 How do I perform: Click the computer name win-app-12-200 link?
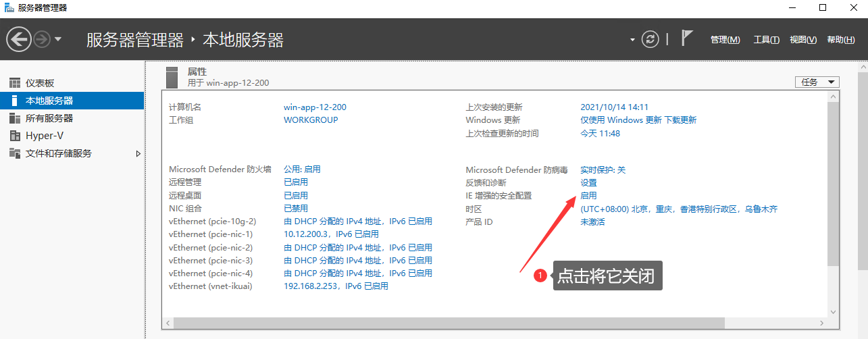click(315, 107)
